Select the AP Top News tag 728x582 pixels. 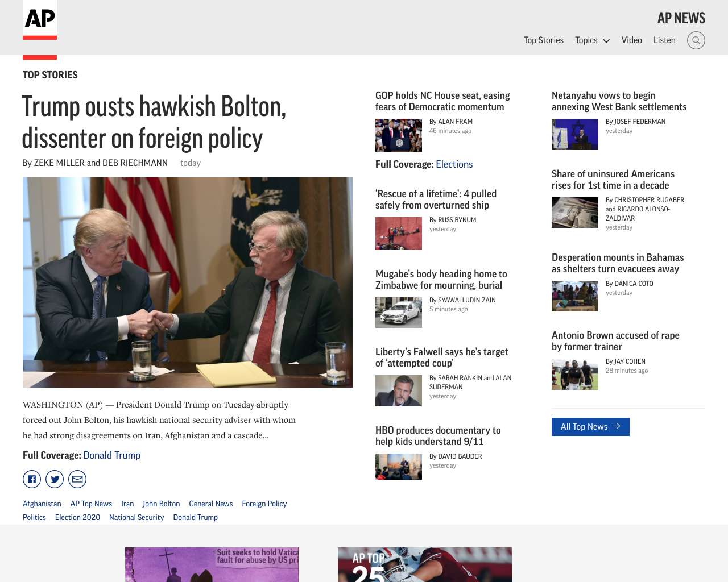click(91, 504)
